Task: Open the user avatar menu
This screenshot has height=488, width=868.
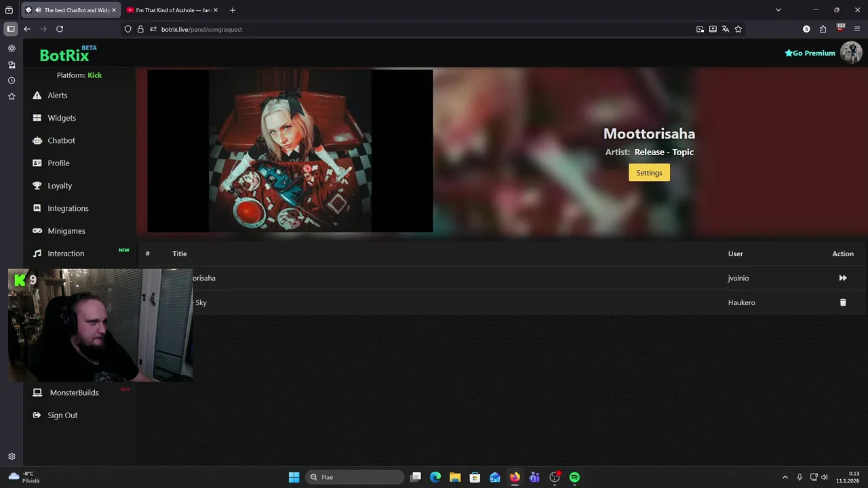Action: click(x=851, y=52)
